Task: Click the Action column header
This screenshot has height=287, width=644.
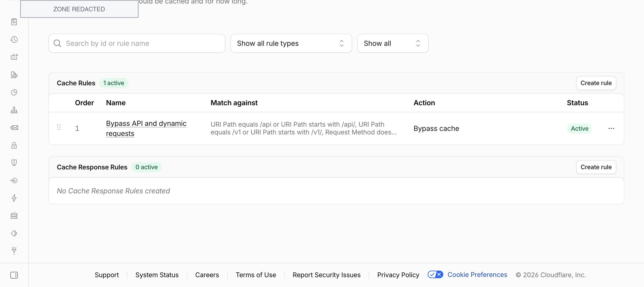Action: tap(424, 103)
